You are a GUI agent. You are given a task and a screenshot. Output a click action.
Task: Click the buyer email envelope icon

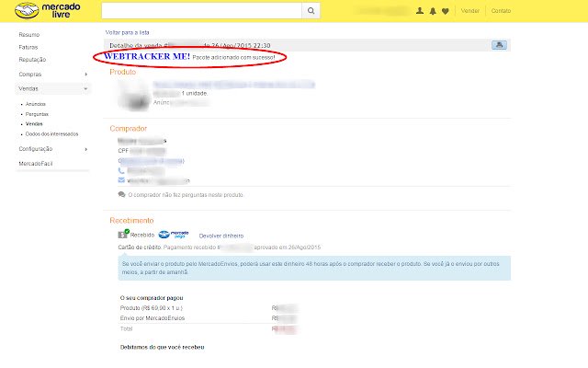pyautogui.click(x=121, y=180)
